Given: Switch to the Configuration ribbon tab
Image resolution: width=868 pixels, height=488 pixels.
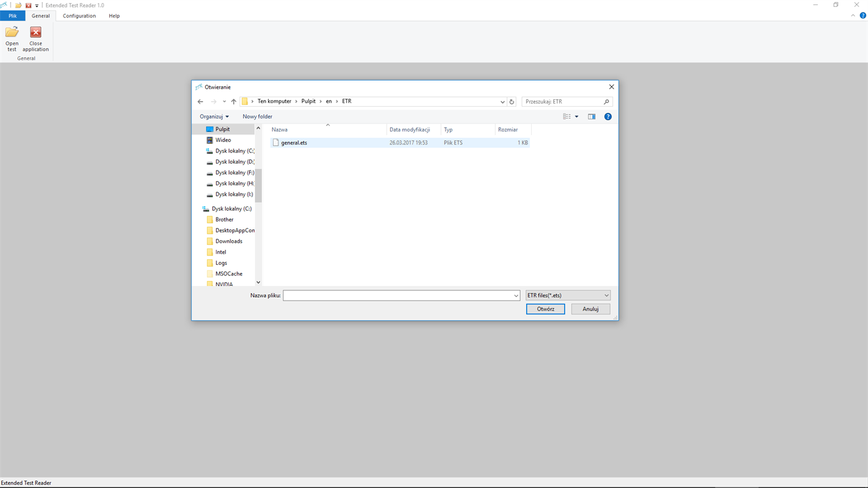Looking at the screenshot, I should (x=79, y=16).
